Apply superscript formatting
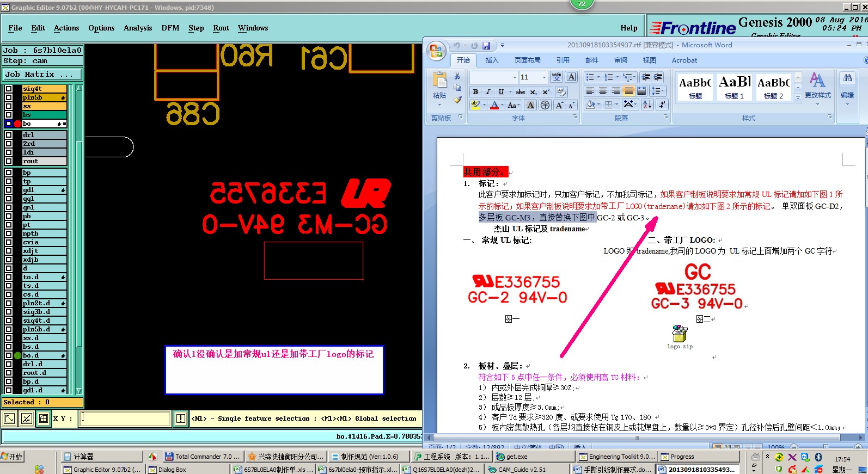The width and height of the screenshot is (868, 474). [x=546, y=92]
